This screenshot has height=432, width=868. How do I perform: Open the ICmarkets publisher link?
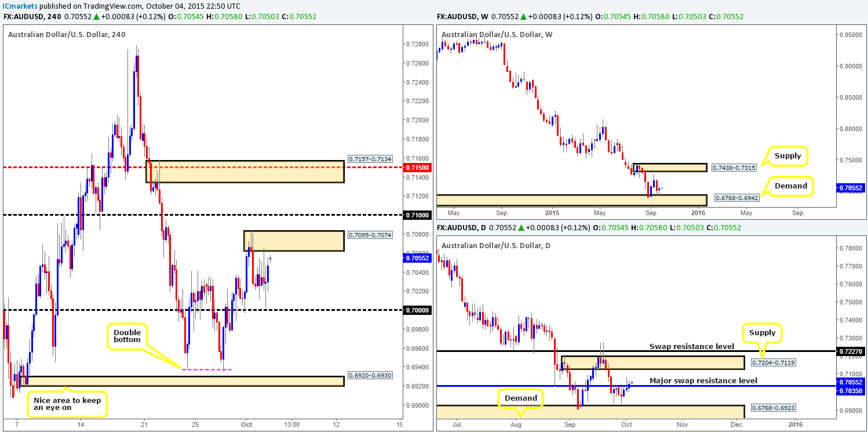[21, 6]
